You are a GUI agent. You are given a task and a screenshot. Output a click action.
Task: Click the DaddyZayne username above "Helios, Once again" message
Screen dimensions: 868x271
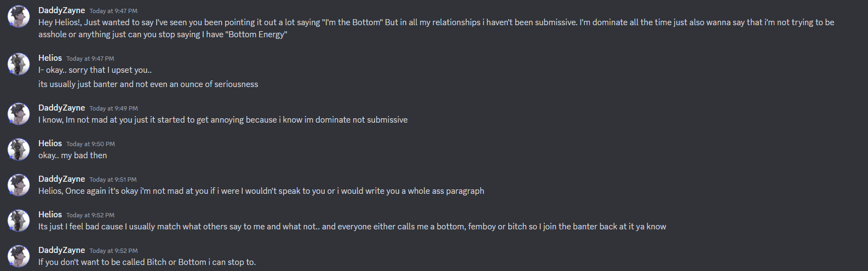pos(61,179)
